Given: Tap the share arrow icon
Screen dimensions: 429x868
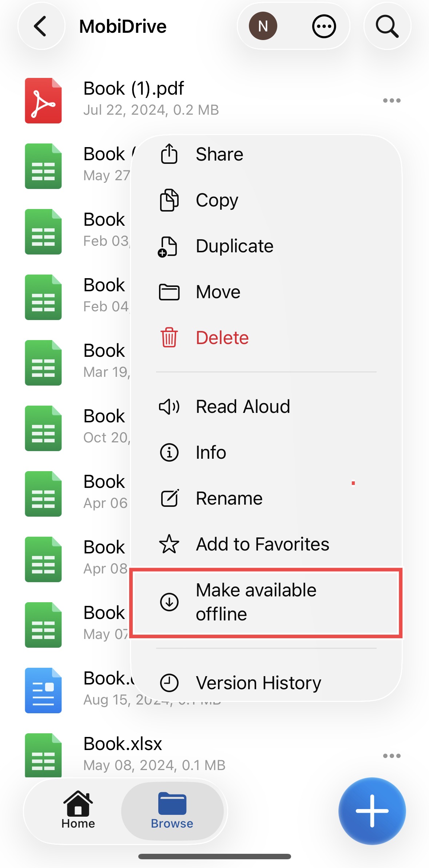Looking at the screenshot, I should pyautogui.click(x=169, y=154).
